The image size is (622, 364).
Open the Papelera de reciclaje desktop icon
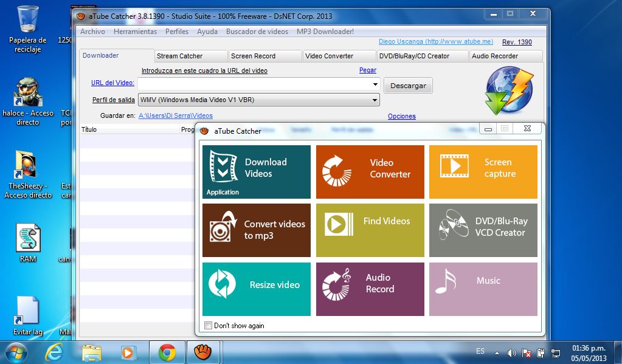click(28, 29)
